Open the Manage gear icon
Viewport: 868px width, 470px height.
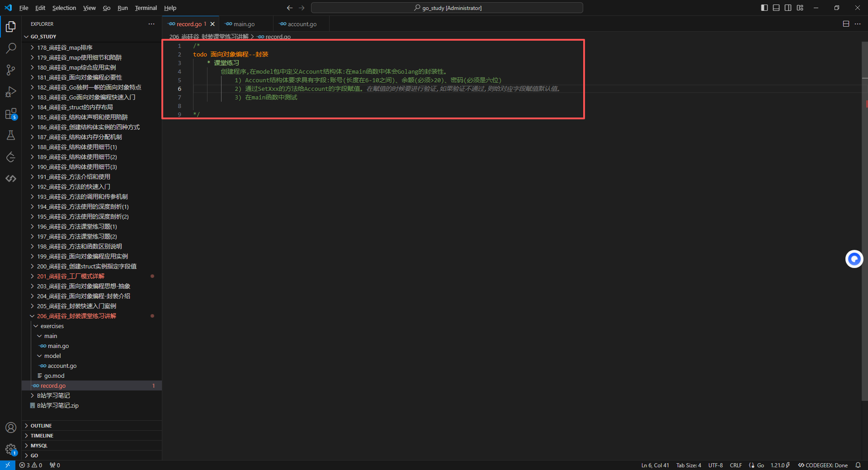click(x=11, y=449)
